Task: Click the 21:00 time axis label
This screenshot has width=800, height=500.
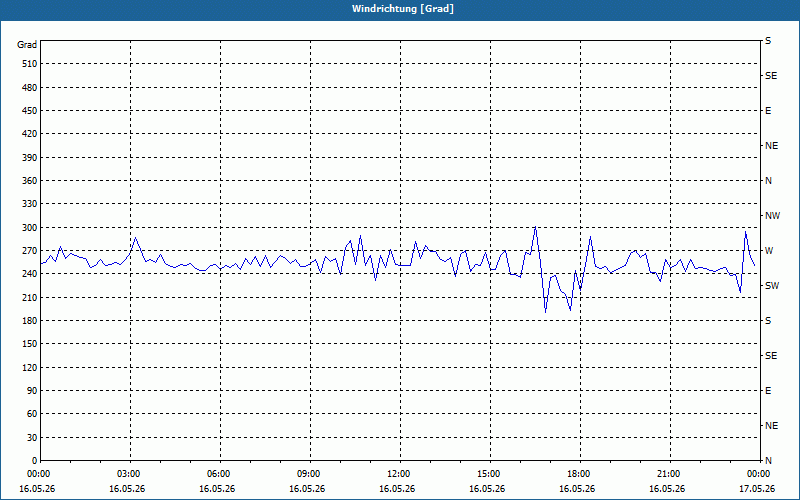Action: [x=670, y=474]
